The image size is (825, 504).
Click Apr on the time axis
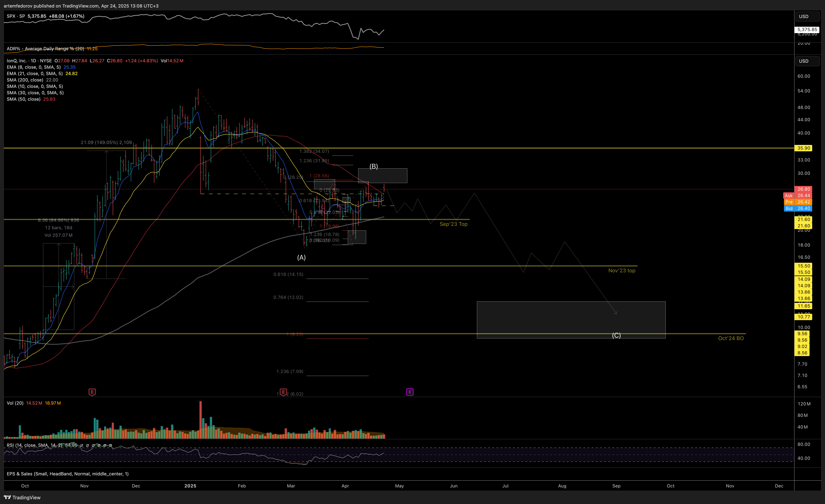(345, 486)
